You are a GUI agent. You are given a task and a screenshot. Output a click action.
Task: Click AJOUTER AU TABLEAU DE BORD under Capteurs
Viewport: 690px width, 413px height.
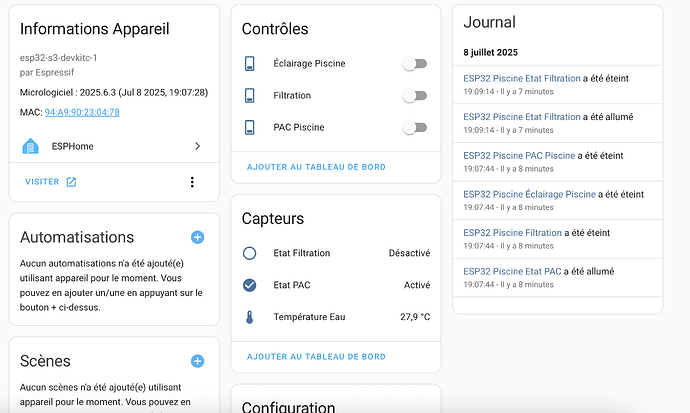click(x=316, y=357)
